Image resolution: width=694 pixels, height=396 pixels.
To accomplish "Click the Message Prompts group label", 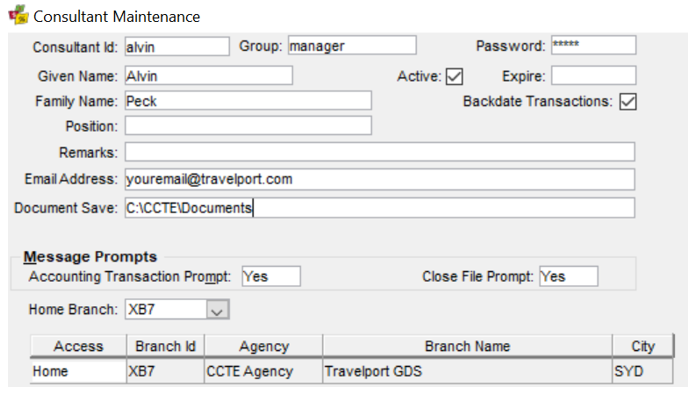I will tap(90, 257).
